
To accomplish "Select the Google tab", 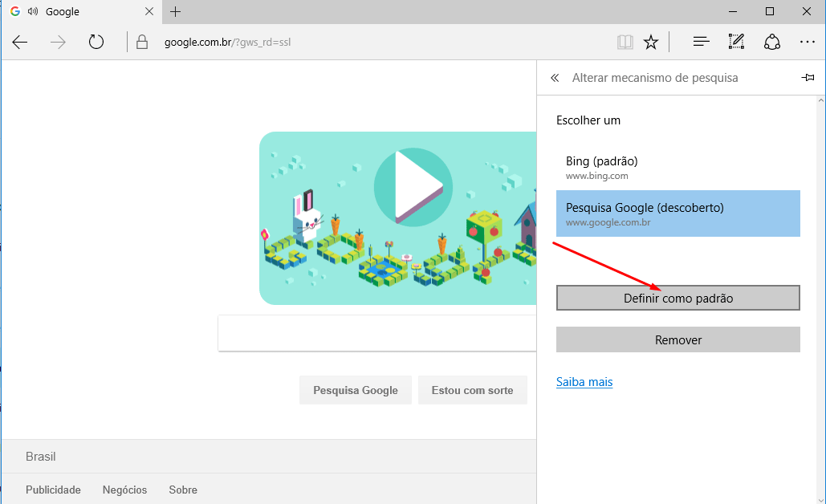I will coord(82,11).
